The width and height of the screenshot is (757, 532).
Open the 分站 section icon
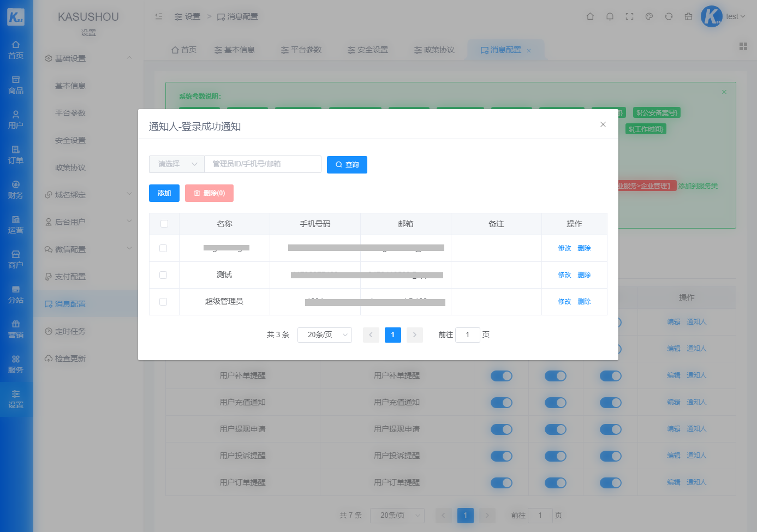click(x=16, y=295)
